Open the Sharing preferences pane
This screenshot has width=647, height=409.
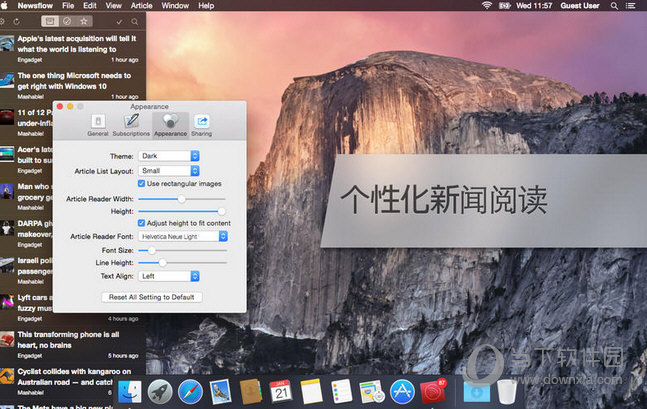click(201, 125)
